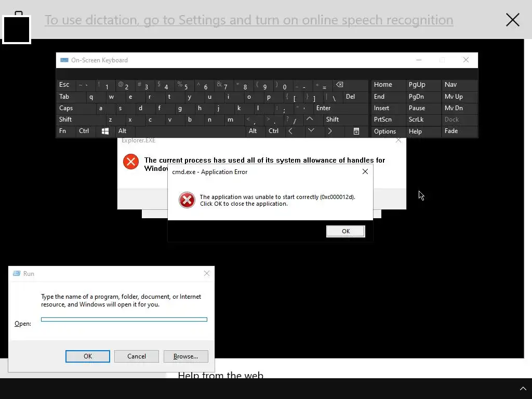This screenshot has width=532, height=399.
Task: Click the context menu key on On-Screen Keyboard
Action: point(356,131)
